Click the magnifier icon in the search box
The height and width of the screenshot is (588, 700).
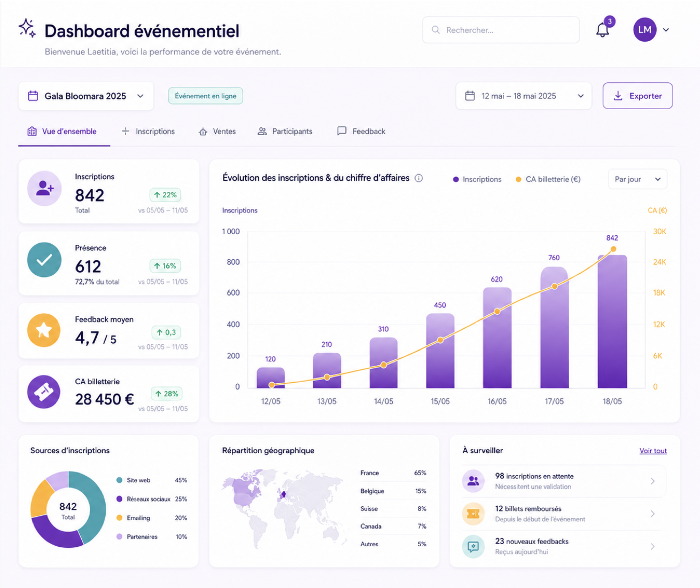coord(435,30)
